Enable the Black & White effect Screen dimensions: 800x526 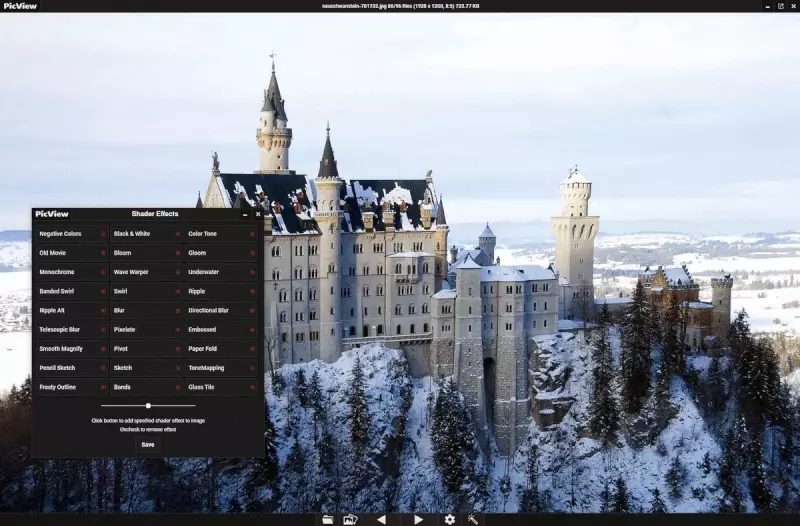(x=146, y=234)
